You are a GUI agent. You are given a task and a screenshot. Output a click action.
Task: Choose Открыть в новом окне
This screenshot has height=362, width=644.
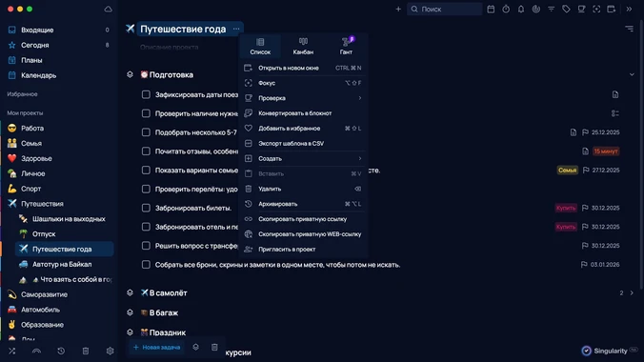pos(303,68)
